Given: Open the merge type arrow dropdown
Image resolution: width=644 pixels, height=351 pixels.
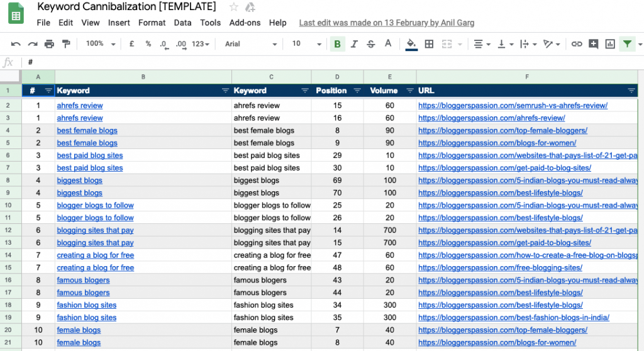Looking at the screenshot, I should [460, 45].
